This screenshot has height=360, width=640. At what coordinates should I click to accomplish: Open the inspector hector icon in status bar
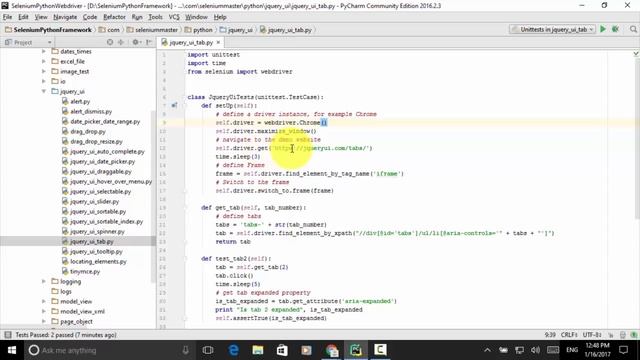(623, 335)
